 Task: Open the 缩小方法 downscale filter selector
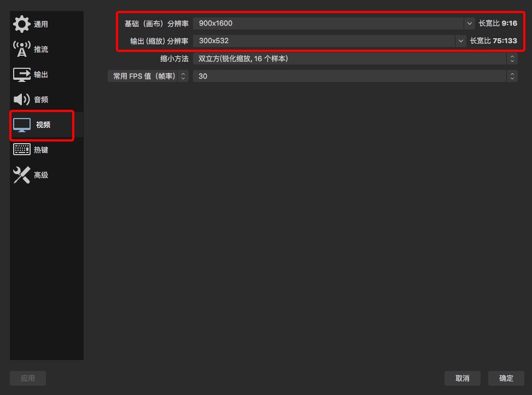click(x=355, y=58)
